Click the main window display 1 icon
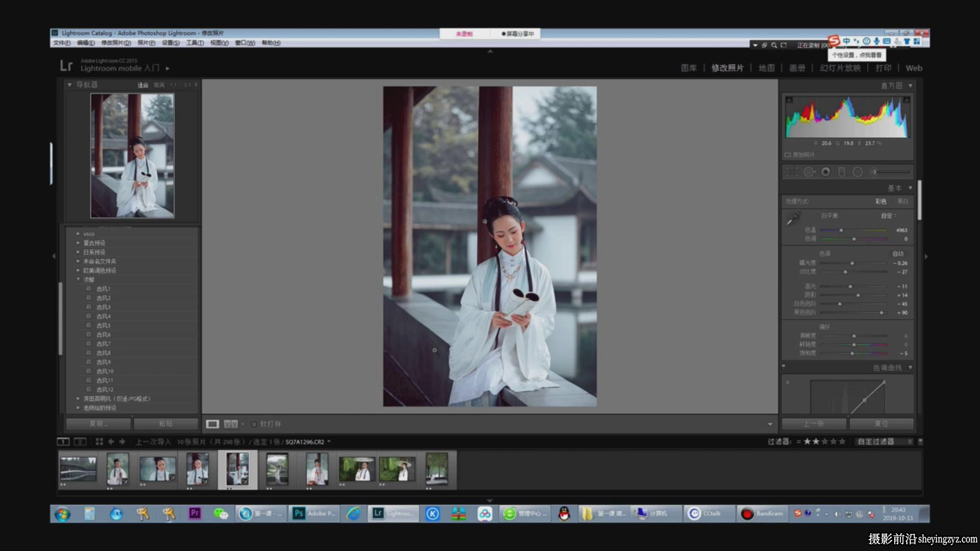The image size is (980, 551). (63, 442)
